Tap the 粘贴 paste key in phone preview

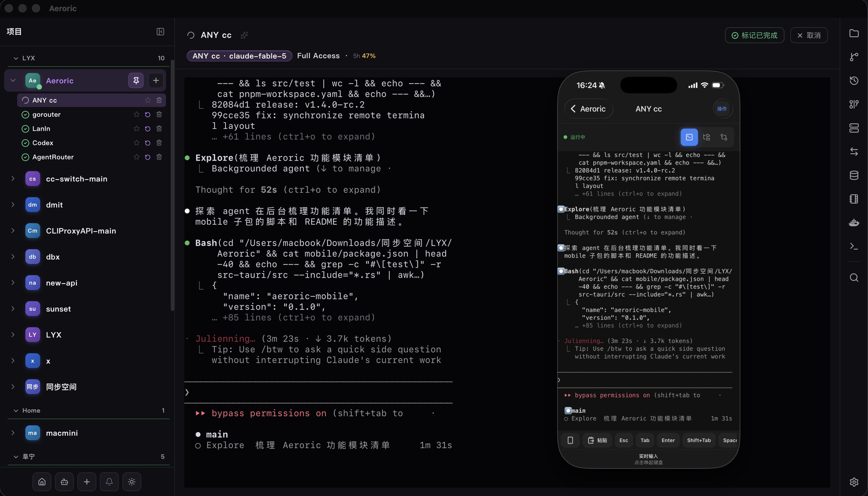(x=597, y=440)
